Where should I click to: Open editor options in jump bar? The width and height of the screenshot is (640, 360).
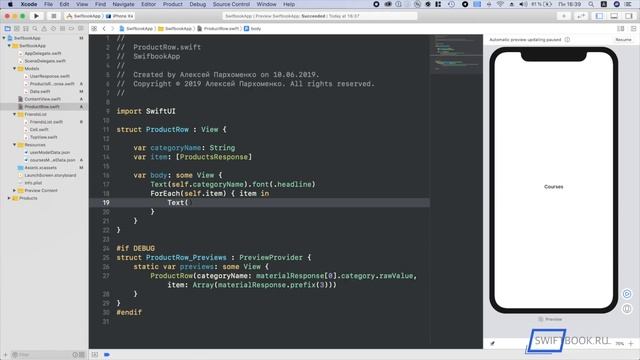click(620, 29)
